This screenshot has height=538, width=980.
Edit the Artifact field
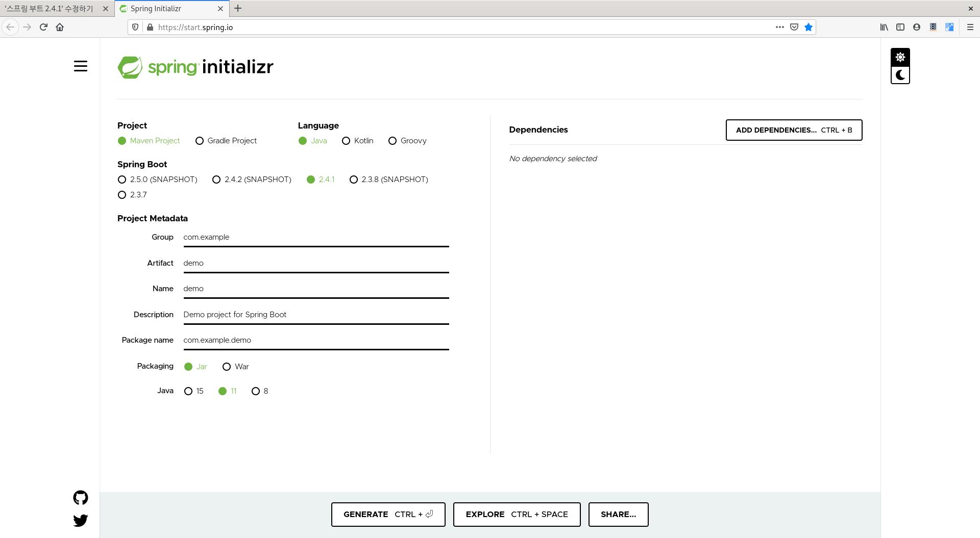point(316,263)
